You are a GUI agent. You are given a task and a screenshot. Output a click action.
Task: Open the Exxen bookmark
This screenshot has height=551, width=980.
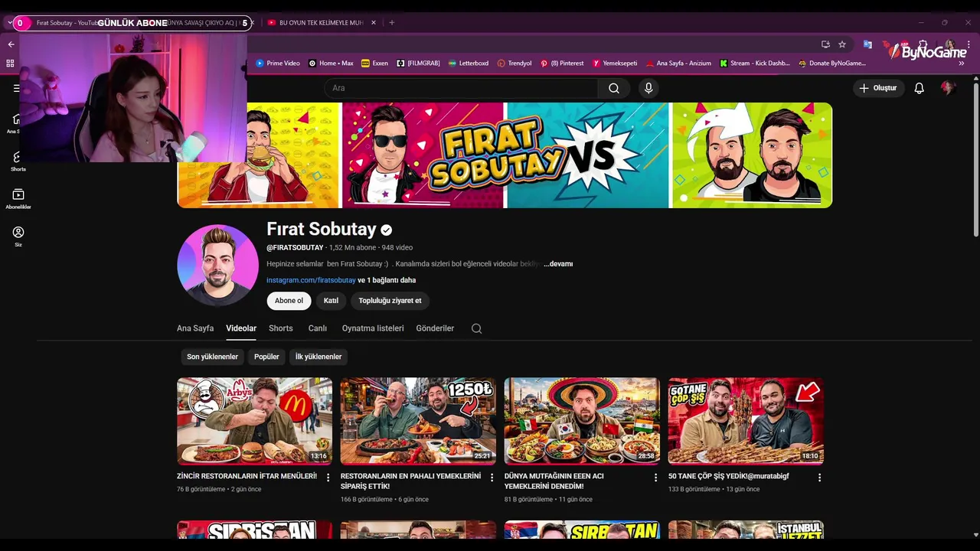pos(374,64)
